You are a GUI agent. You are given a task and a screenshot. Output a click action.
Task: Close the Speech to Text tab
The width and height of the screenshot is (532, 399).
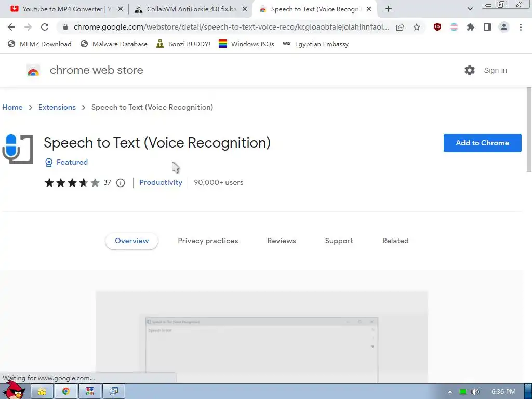tap(369, 9)
